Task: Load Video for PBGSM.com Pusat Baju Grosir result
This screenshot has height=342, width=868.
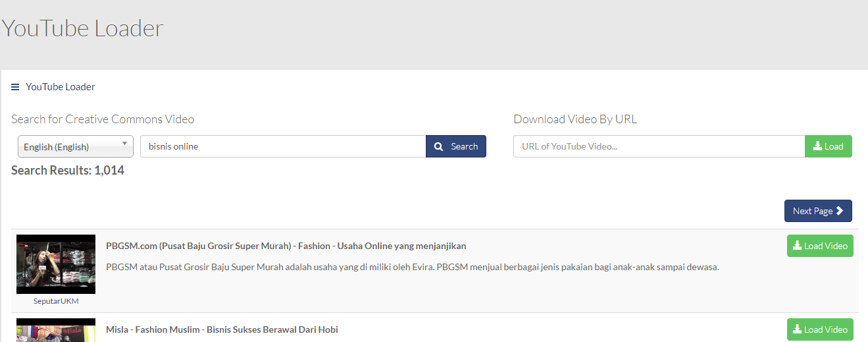Action: (x=820, y=246)
